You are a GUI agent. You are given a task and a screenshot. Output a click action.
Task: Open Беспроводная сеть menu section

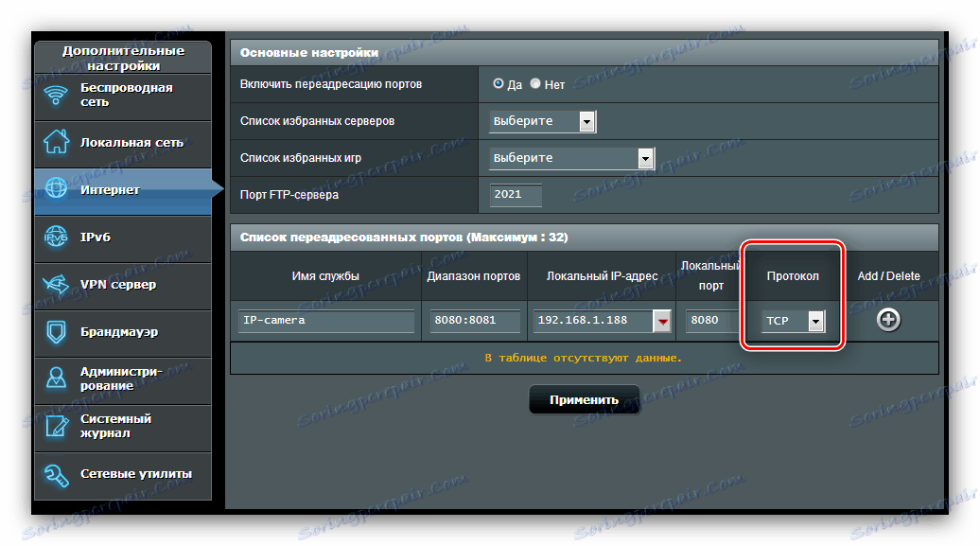[x=123, y=97]
